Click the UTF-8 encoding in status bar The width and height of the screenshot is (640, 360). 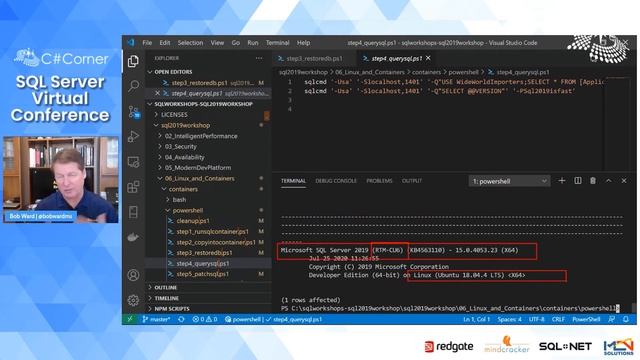click(537, 319)
